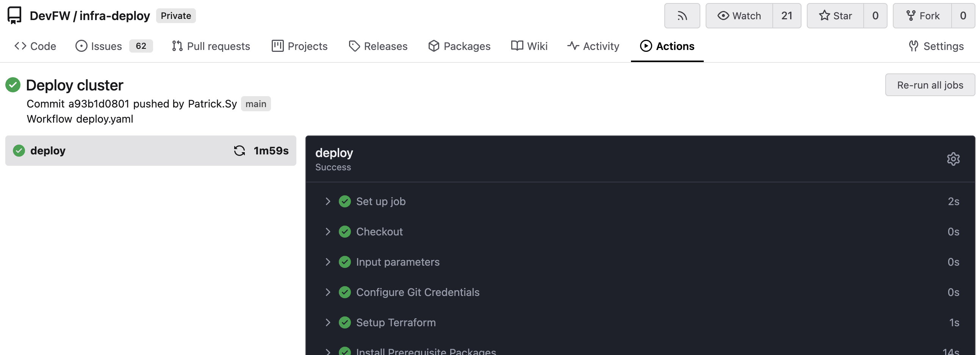Click the RSS feed icon button
980x355 pixels.
682,16
